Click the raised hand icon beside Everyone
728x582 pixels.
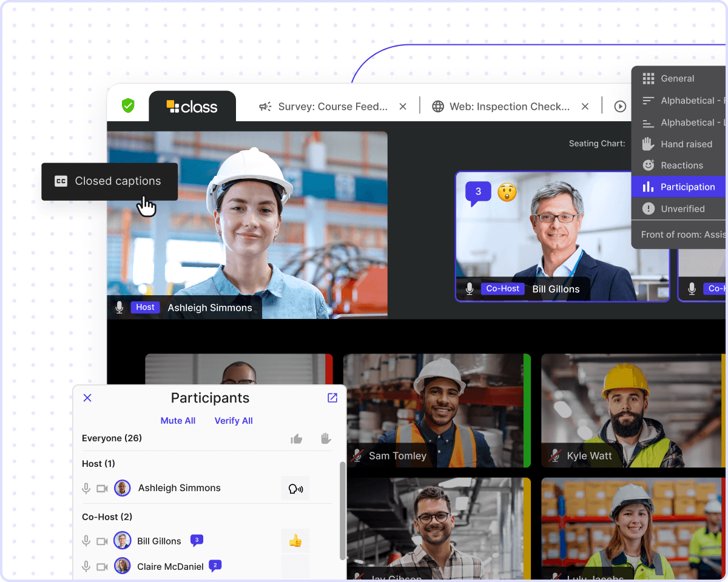pyautogui.click(x=326, y=438)
